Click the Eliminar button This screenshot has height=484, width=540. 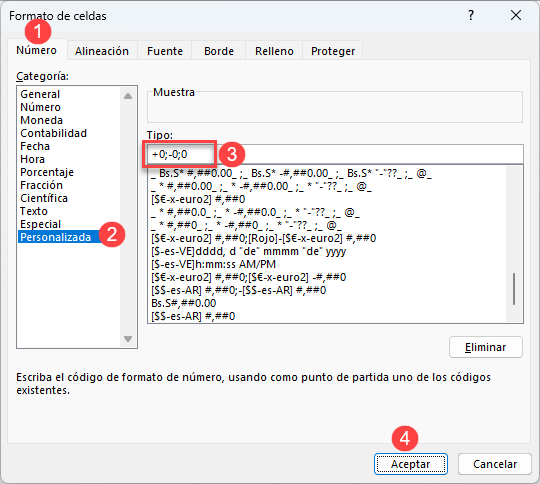[x=486, y=347]
